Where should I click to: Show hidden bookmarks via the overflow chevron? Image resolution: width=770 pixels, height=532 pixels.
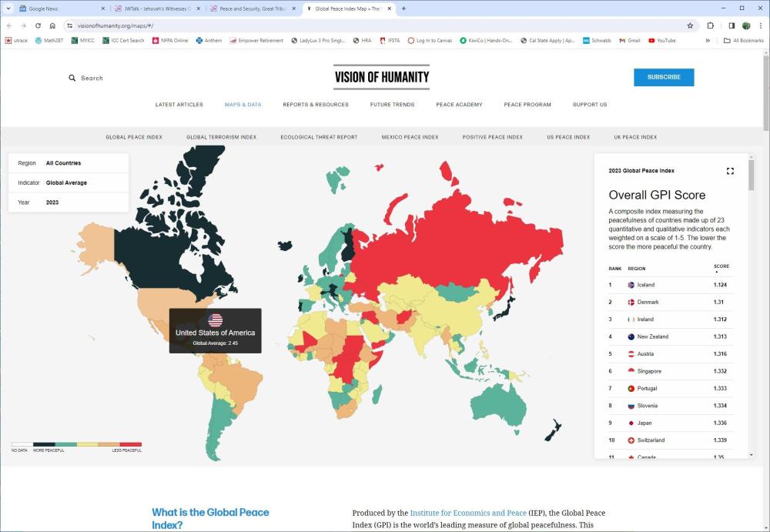(708, 40)
